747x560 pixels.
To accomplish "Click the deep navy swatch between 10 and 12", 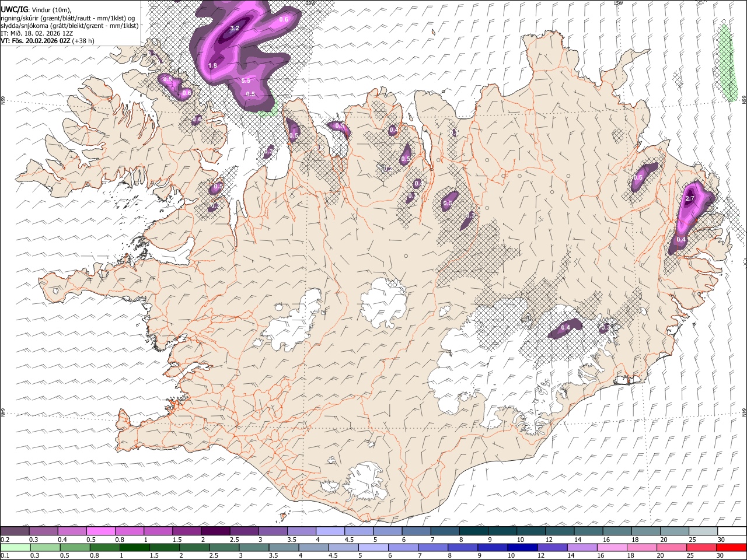I will pos(523,547).
